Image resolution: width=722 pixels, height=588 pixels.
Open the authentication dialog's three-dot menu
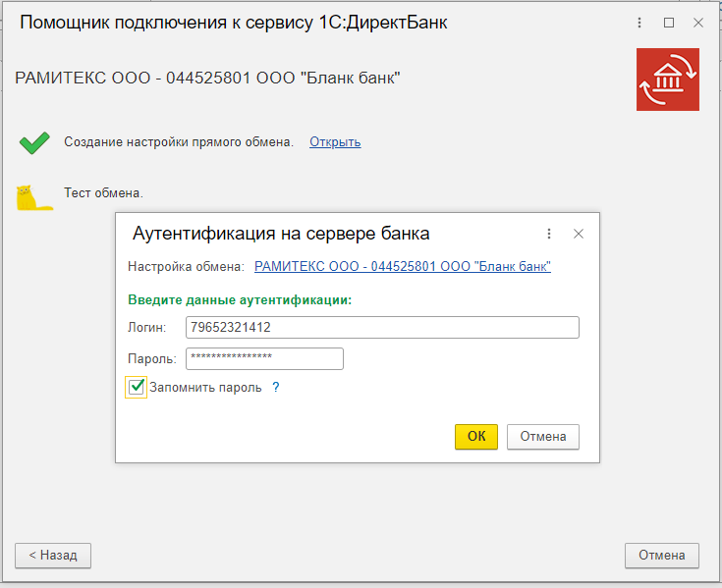(x=548, y=234)
